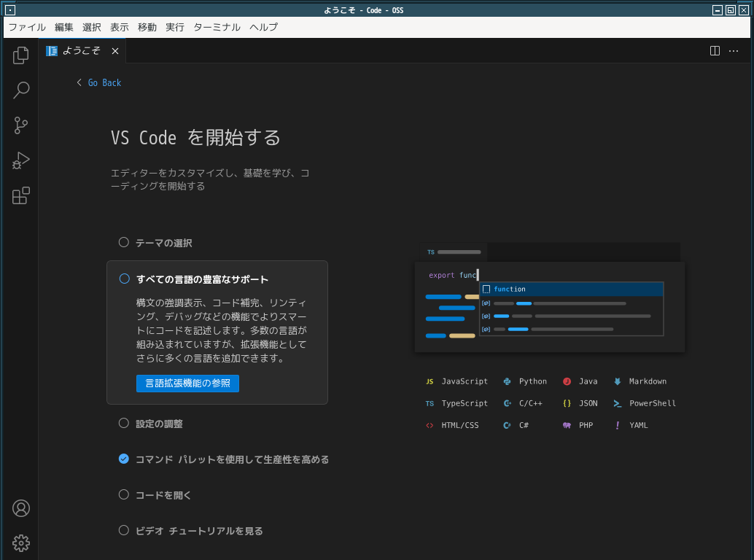
Task: Click the C# language icon
Action: point(507,425)
